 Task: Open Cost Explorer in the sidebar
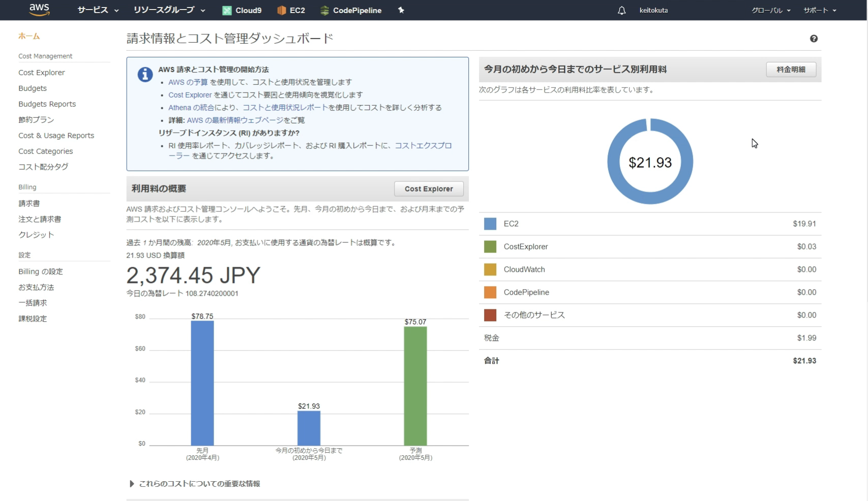tap(42, 73)
